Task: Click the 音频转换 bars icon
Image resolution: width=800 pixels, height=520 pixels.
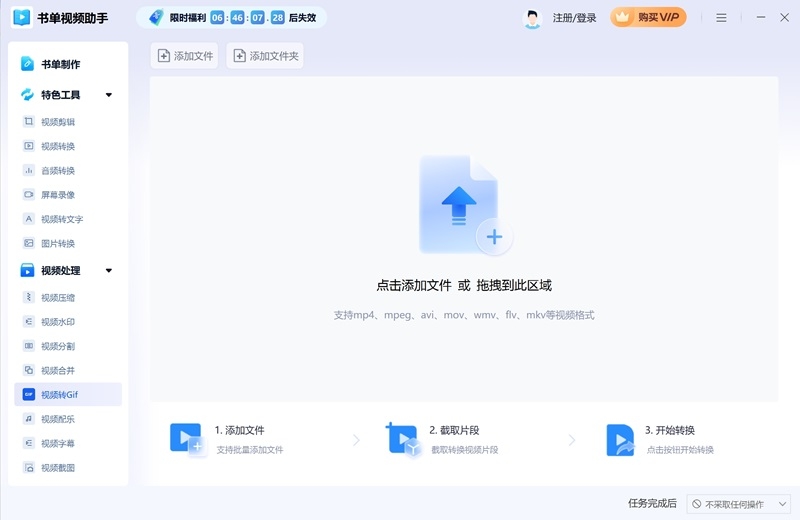Action: (29, 170)
